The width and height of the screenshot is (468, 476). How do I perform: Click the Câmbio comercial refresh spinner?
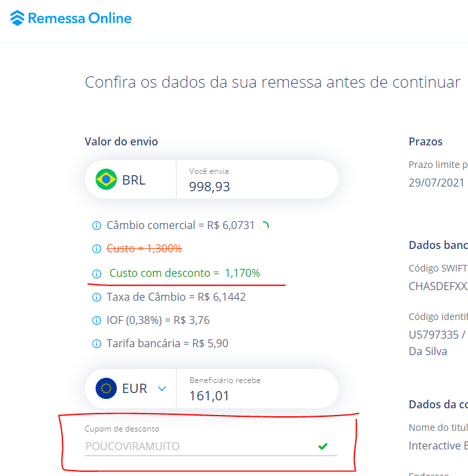pyautogui.click(x=264, y=226)
